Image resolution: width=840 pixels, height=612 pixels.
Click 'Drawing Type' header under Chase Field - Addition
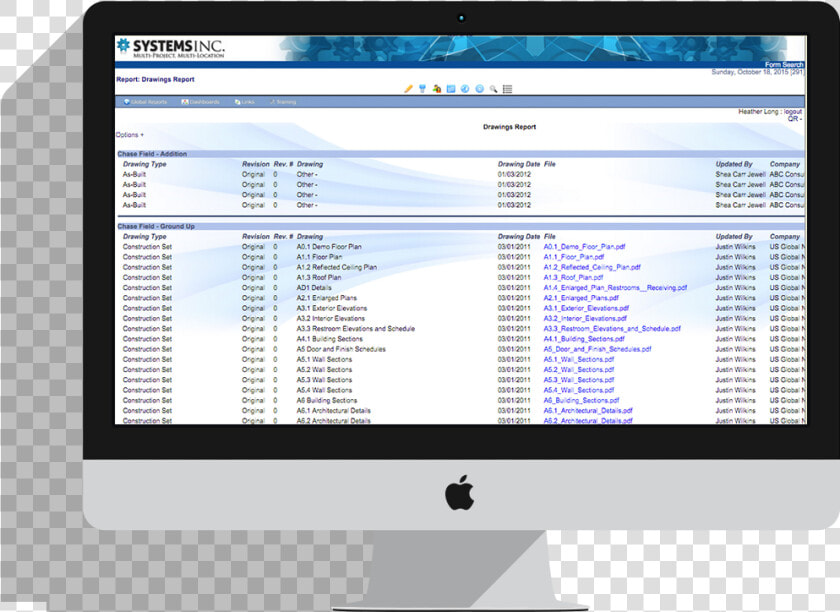[145, 164]
